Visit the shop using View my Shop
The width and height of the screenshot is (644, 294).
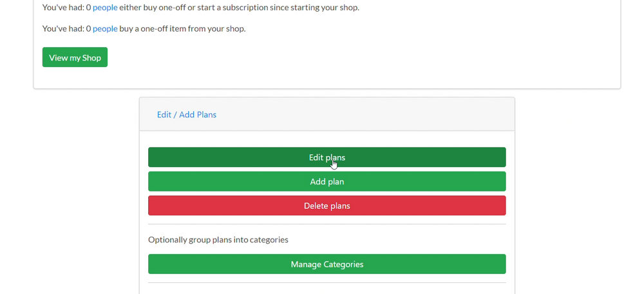[75, 57]
